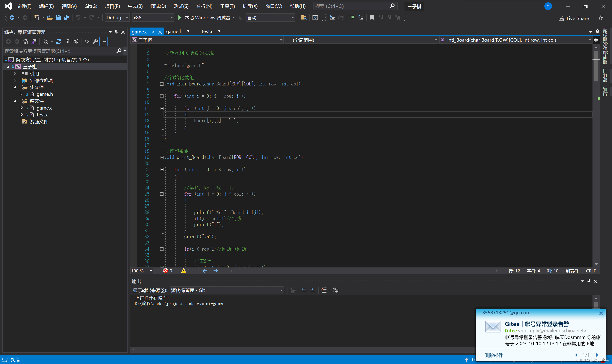The height and width of the screenshot is (364, 612).
Task: Switch to the test.c tab
Action: 207,31
